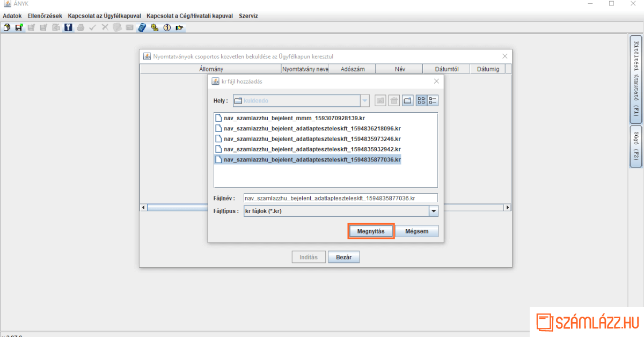Switch file dialog to details view
The image size is (644, 337).
433,100
